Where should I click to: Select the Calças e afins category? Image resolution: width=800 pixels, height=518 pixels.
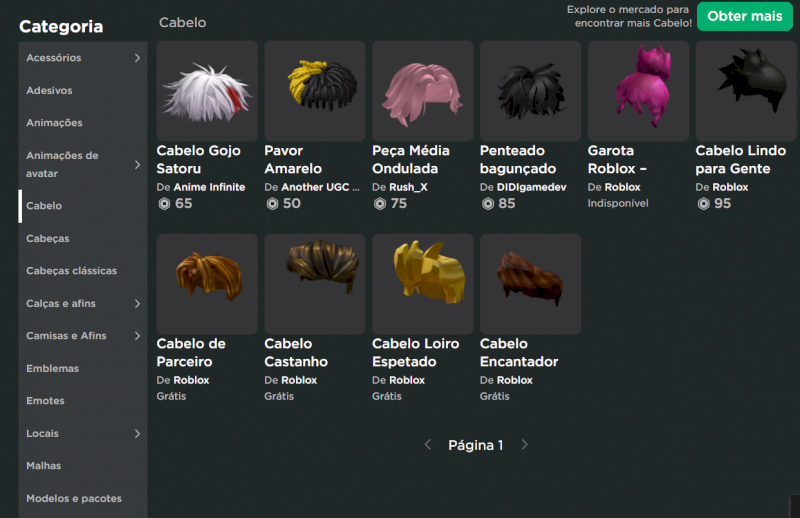pos(83,303)
